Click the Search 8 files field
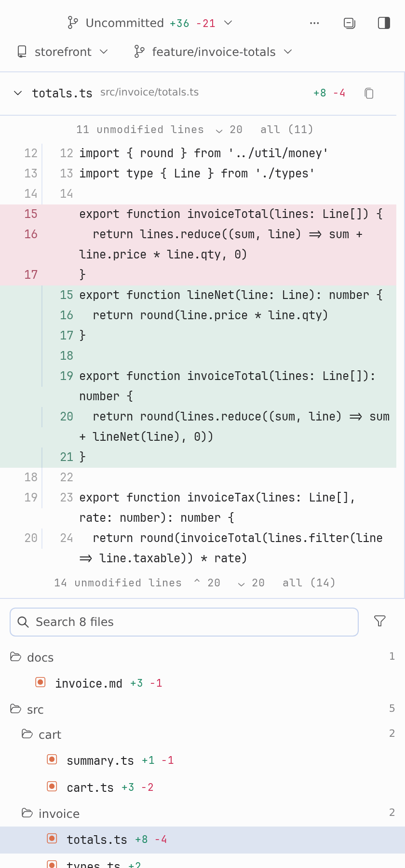 [x=184, y=622]
